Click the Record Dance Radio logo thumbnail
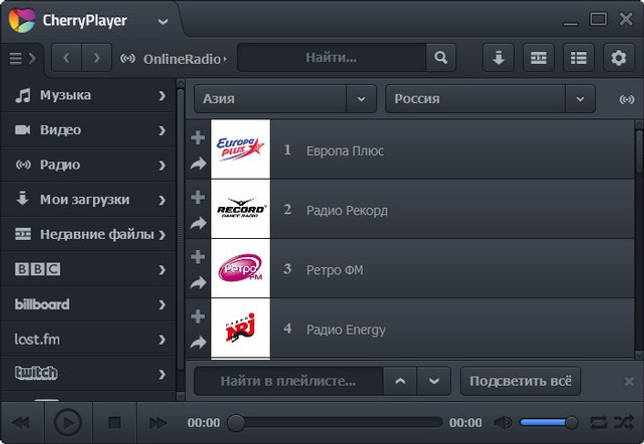The width and height of the screenshot is (644, 444). [240, 209]
